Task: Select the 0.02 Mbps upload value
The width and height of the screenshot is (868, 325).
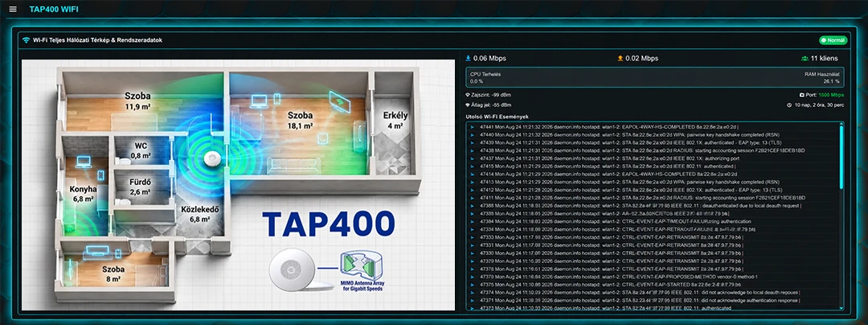Action: [641, 58]
